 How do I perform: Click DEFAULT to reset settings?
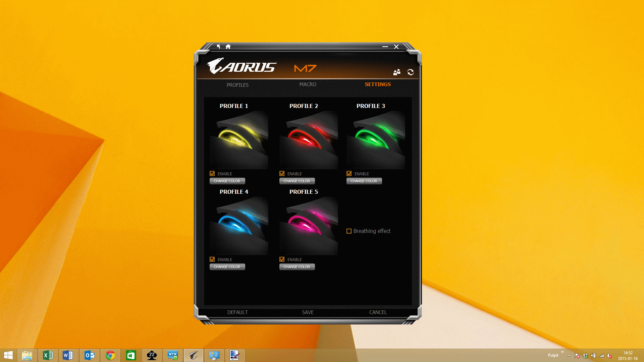[x=237, y=312]
